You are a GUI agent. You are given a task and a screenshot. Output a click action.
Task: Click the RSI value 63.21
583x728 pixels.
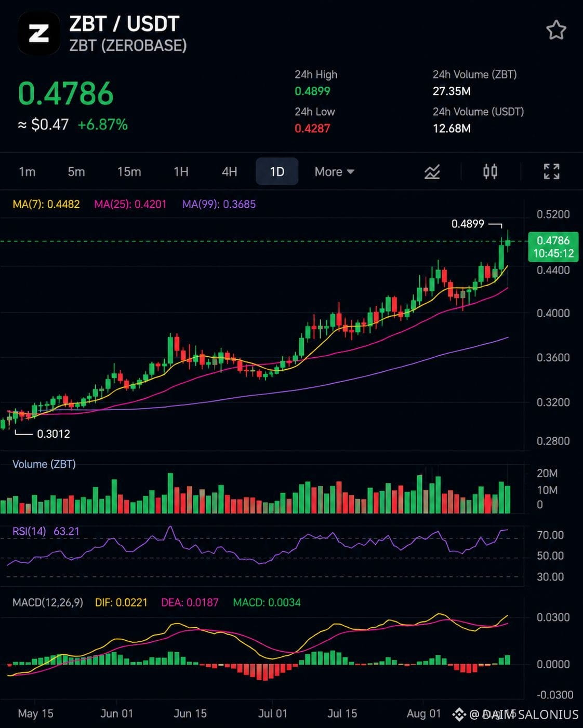[x=67, y=531]
